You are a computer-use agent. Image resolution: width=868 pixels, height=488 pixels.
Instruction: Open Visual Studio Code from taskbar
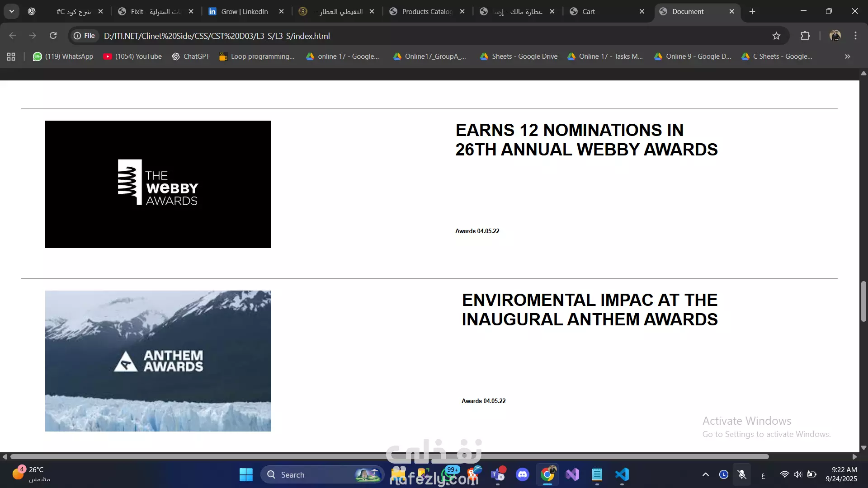tap(622, 474)
